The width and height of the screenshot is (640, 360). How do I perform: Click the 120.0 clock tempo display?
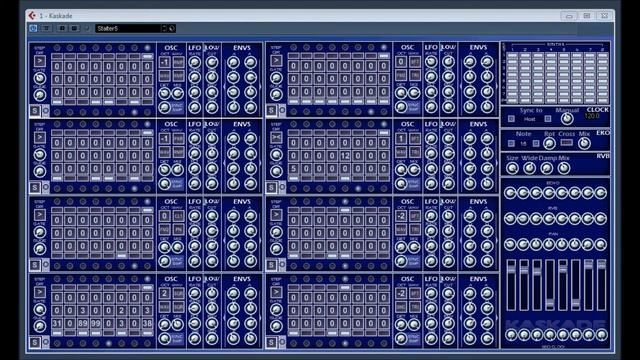click(x=592, y=116)
